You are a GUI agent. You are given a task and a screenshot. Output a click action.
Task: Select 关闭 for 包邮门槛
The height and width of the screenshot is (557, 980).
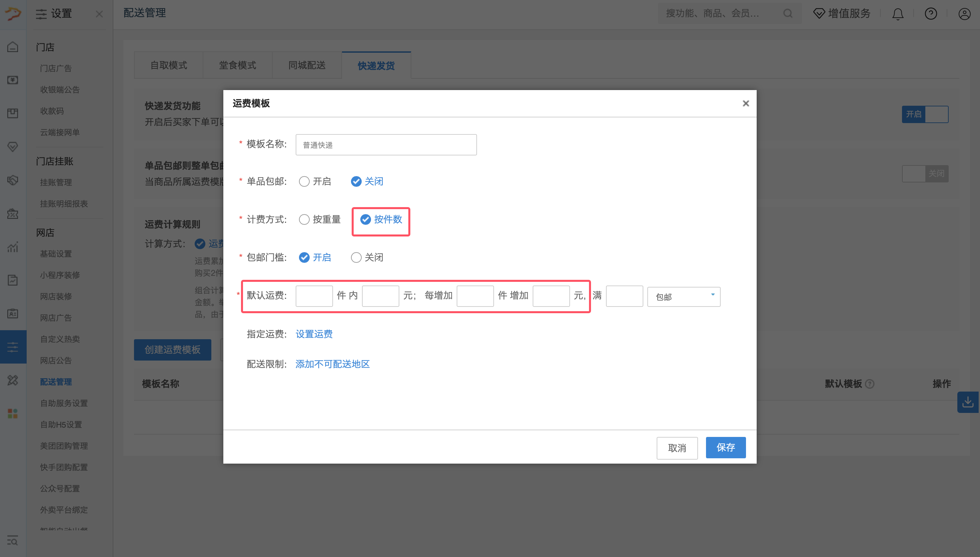(356, 257)
